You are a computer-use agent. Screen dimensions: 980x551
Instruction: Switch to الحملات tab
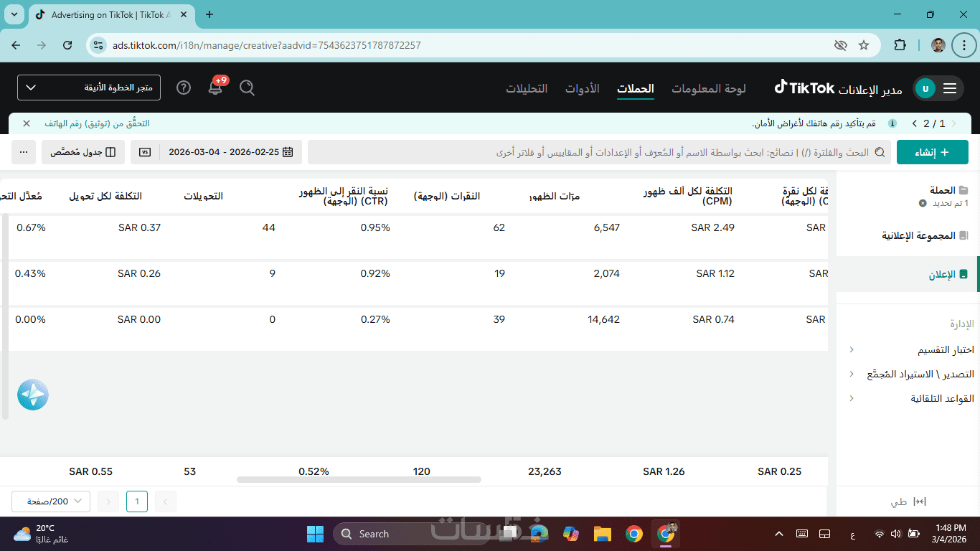(x=636, y=88)
